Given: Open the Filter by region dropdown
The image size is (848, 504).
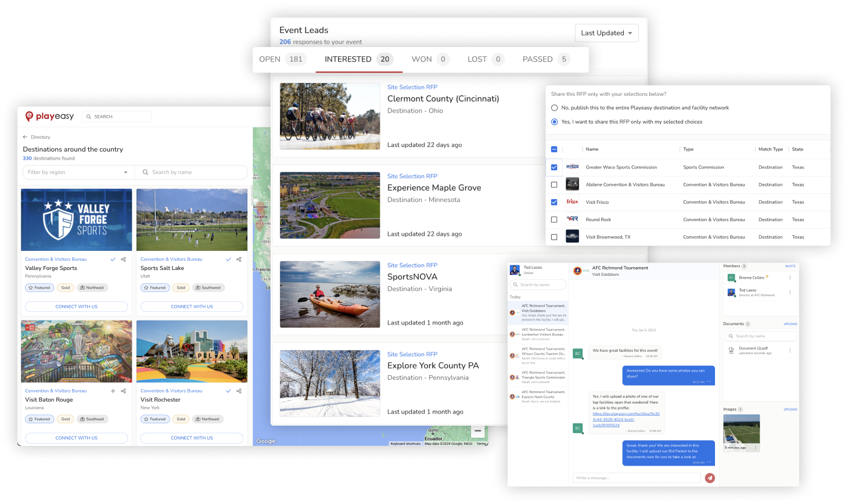Looking at the screenshot, I should click(x=78, y=172).
